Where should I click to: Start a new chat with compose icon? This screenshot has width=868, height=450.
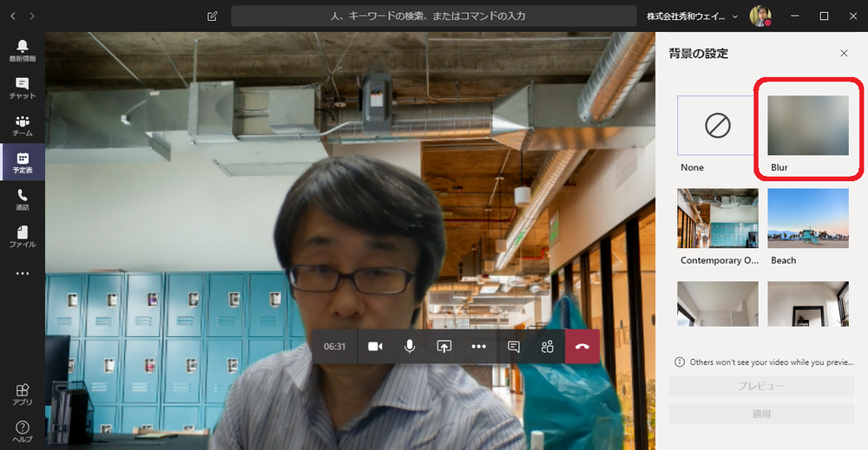(x=212, y=16)
